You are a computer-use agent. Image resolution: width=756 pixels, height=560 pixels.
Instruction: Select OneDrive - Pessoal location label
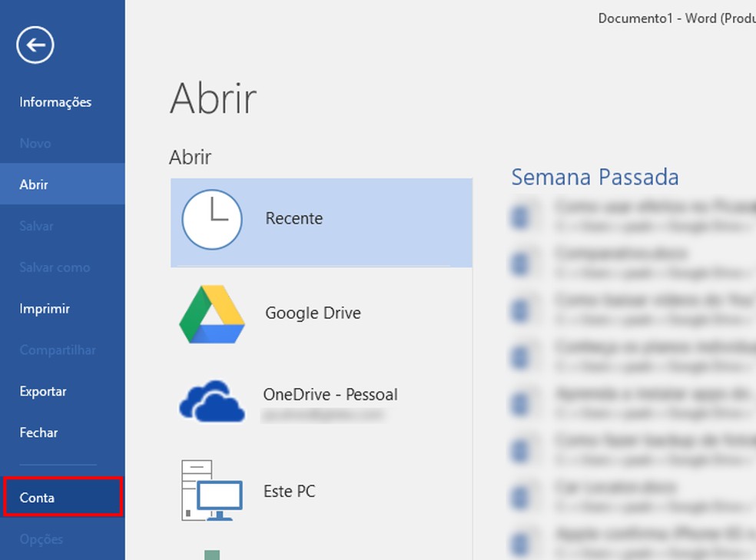(330, 395)
